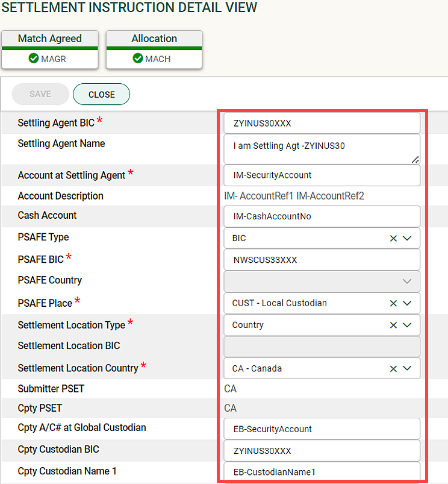Click the SAVE button
Screen dimensions: 448x484
click(x=40, y=94)
